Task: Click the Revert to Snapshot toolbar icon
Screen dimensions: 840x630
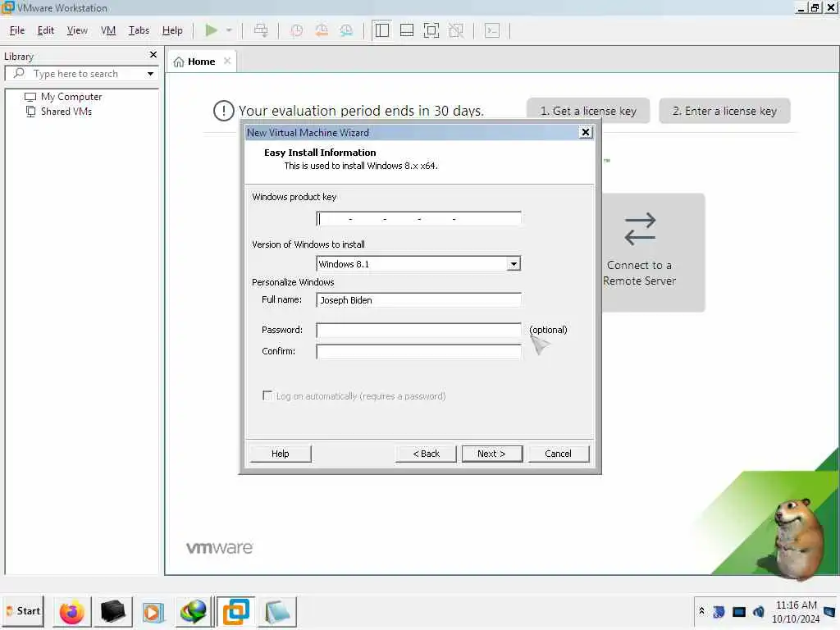Action: click(x=322, y=30)
